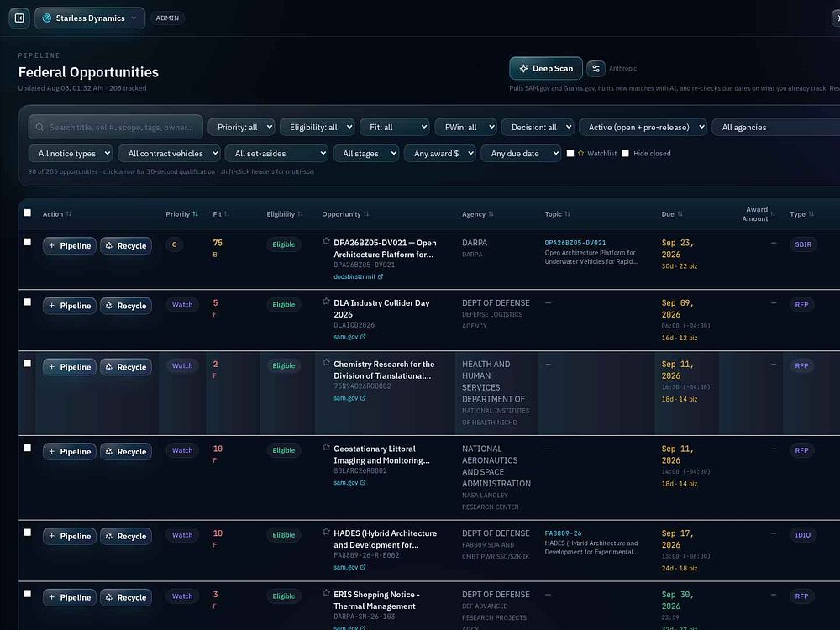Open scan settings sliders icon beside Deep Scan
The image size is (840, 630).
[596, 69]
